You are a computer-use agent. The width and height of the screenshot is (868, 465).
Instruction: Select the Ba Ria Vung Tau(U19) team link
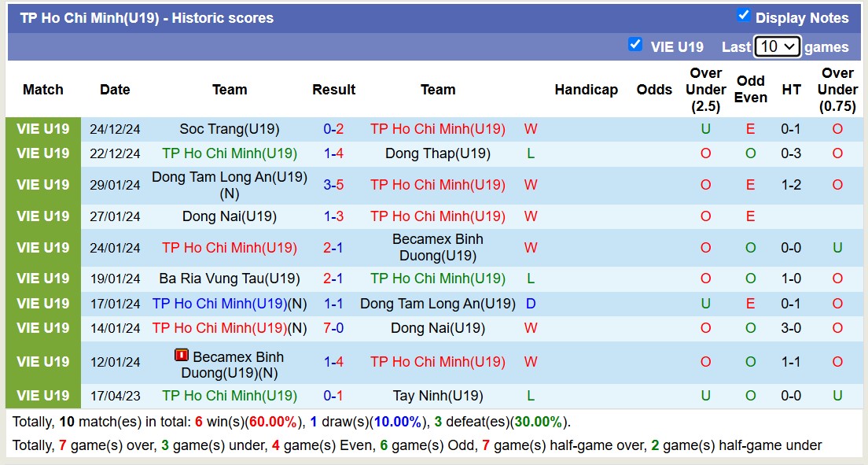coord(229,279)
